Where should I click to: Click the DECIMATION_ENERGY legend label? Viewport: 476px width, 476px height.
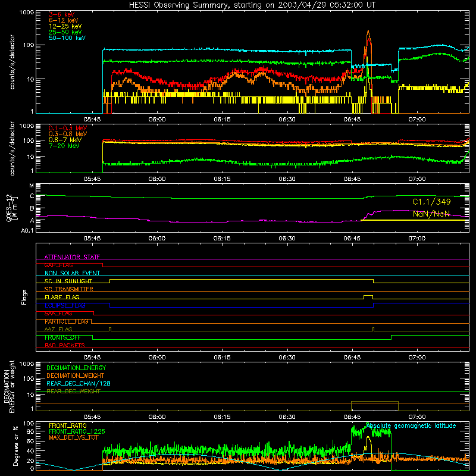pos(76,368)
